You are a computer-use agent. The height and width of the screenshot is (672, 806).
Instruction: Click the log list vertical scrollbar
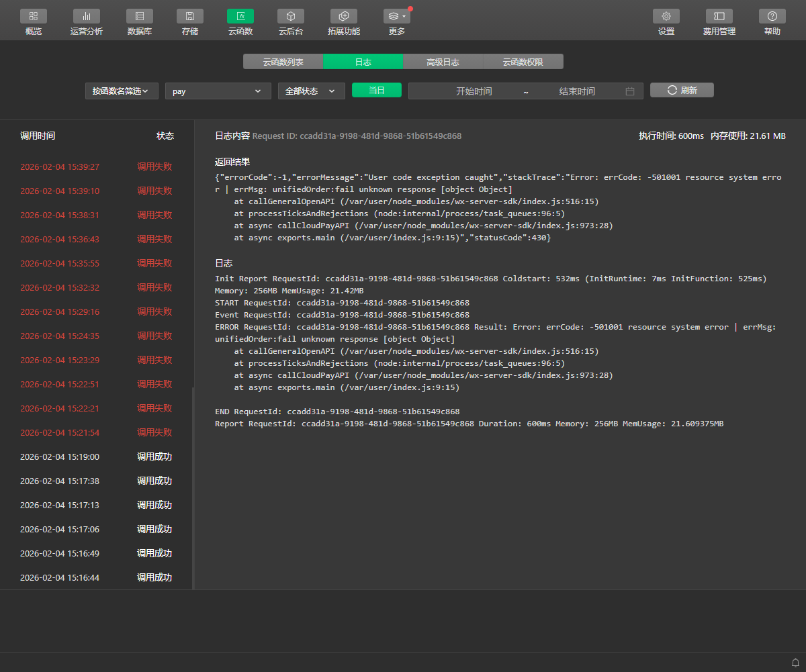coord(193,488)
